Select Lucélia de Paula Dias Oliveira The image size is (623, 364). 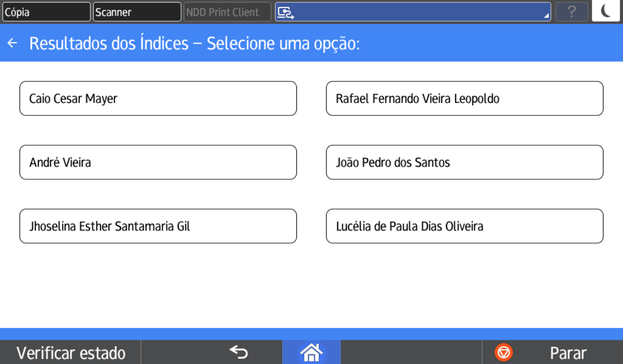pos(465,226)
